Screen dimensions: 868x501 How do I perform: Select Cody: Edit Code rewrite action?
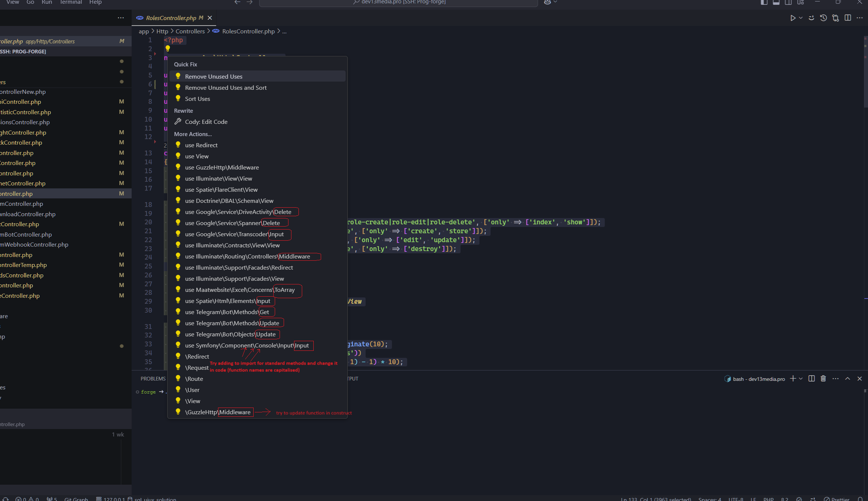point(206,122)
